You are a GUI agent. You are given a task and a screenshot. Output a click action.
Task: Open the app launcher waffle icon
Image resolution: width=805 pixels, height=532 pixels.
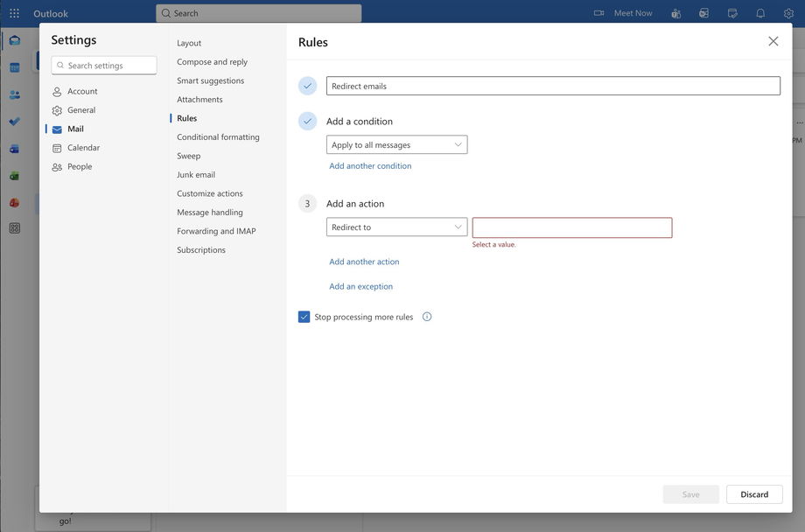14,13
